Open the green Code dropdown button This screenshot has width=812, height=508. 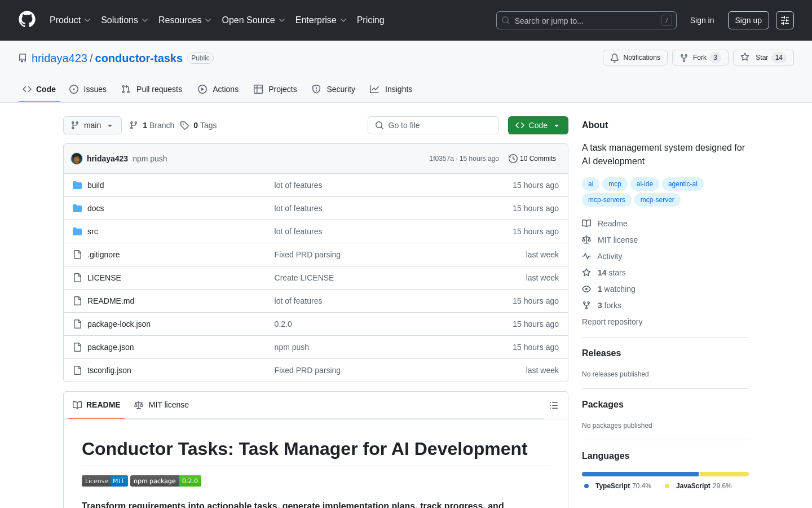tap(538, 125)
